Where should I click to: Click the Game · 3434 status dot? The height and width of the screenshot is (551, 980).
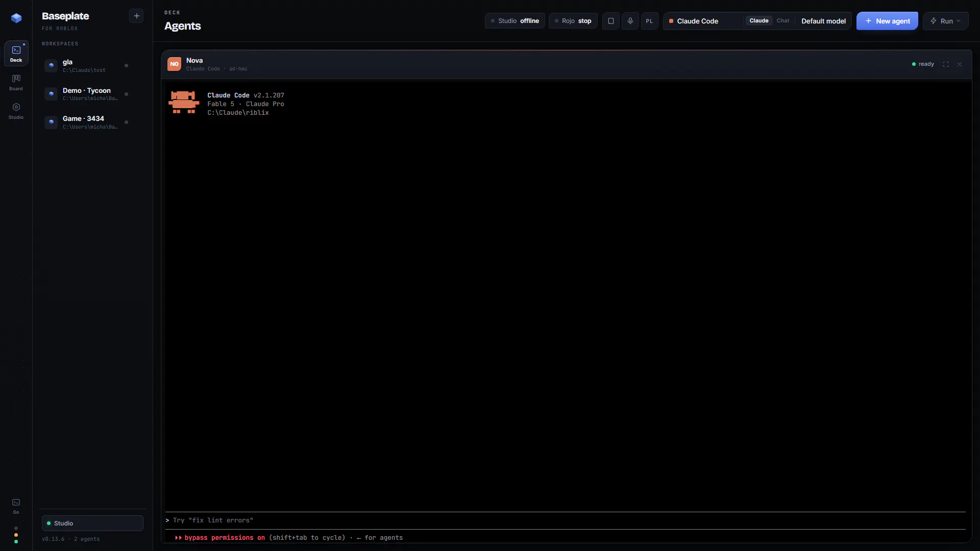[x=127, y=122]
